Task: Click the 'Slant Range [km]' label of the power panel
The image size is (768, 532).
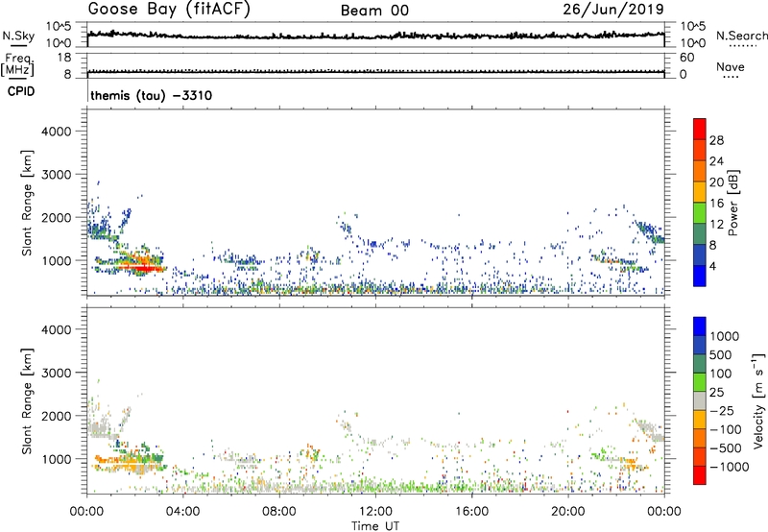Action: 27,203
